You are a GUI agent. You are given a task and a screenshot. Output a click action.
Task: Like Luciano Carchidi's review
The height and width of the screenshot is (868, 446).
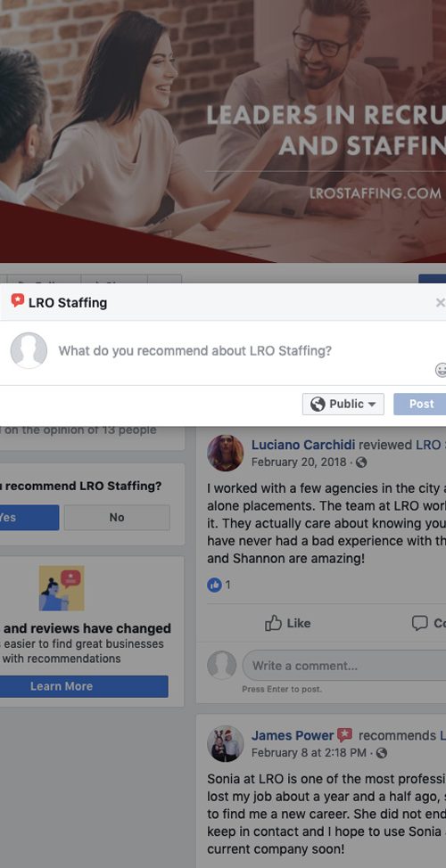pyautogui.click(x=287, y=623)
